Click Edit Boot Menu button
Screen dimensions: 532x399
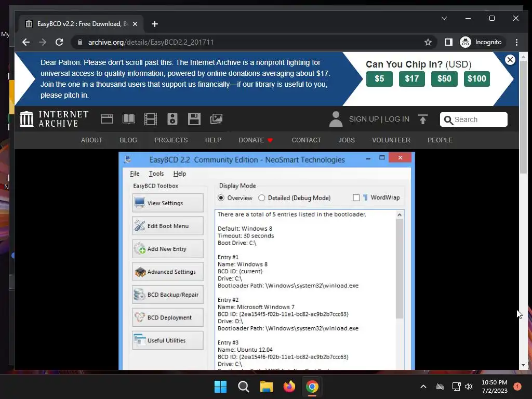[168, 226]
